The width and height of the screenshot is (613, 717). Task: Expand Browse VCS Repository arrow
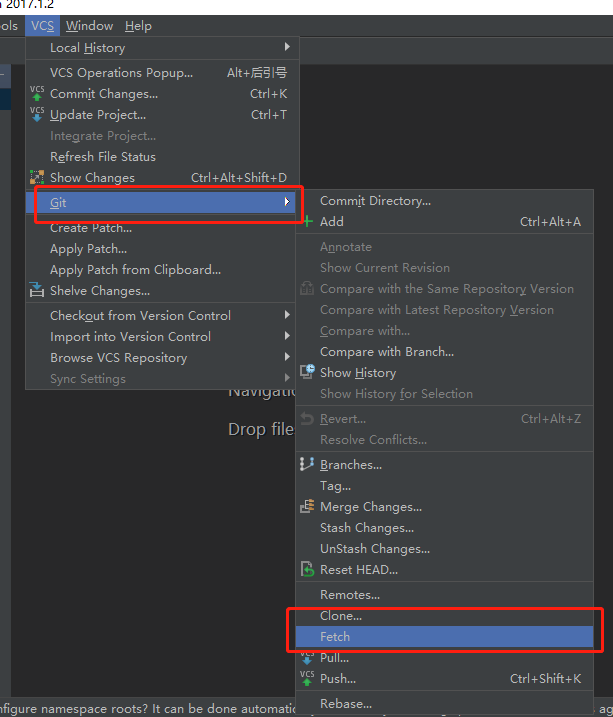click(287, 357)
